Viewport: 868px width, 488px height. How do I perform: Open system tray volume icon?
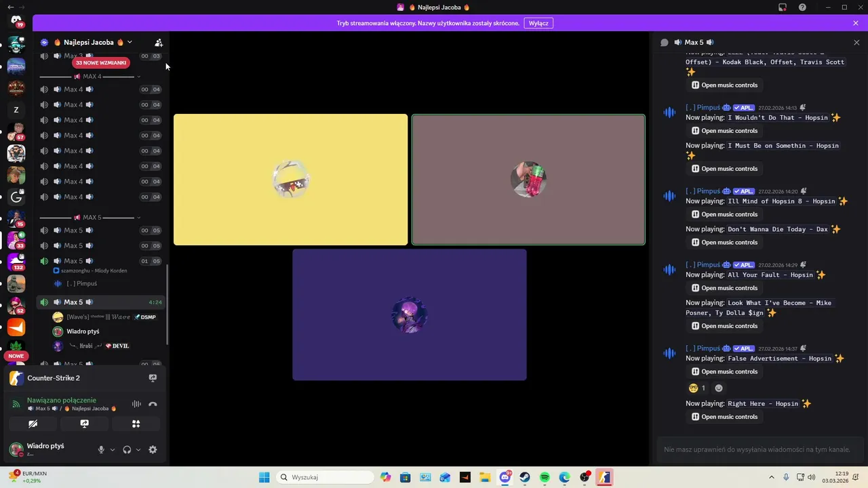coord(812,477)
